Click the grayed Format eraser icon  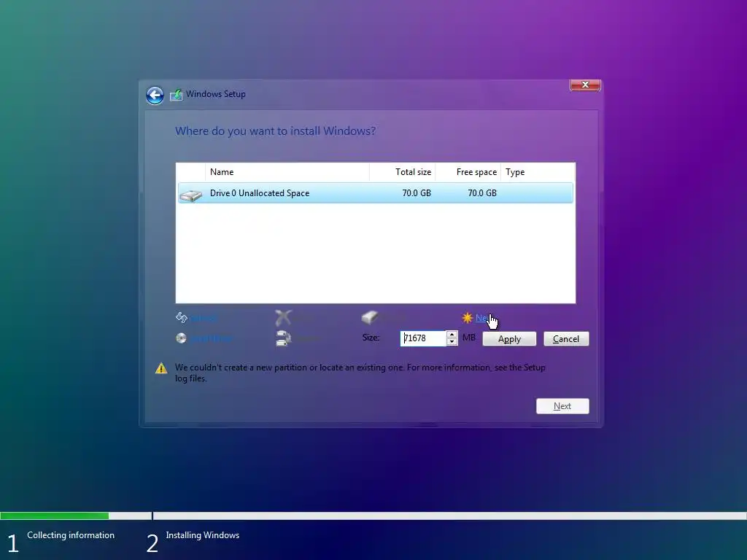click(x=369, y=317)
